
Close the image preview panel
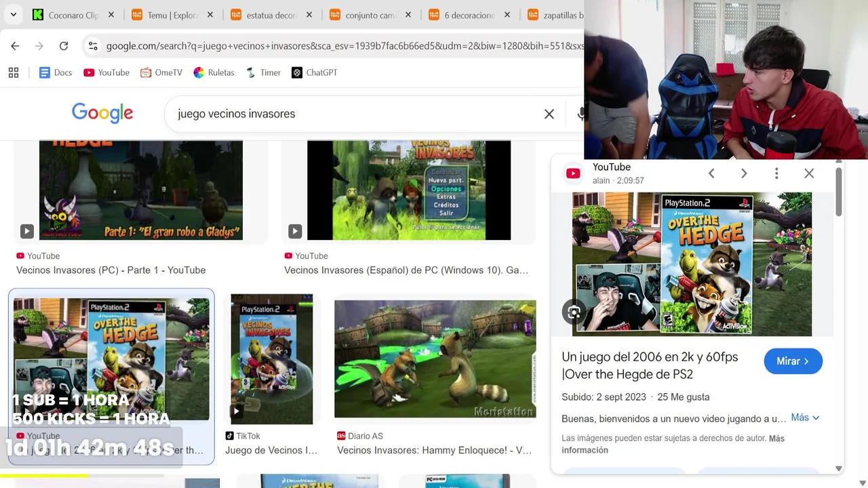(809, 174)
